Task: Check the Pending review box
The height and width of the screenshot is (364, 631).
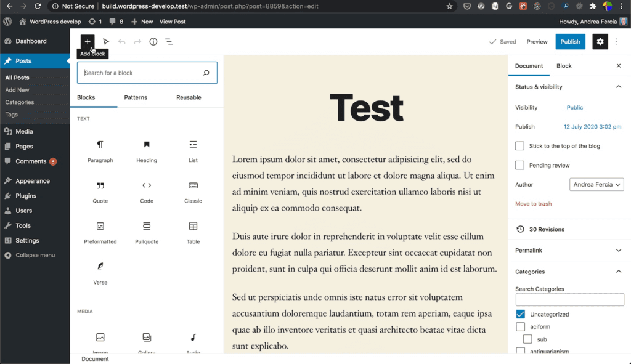Action: click(519, 165)
